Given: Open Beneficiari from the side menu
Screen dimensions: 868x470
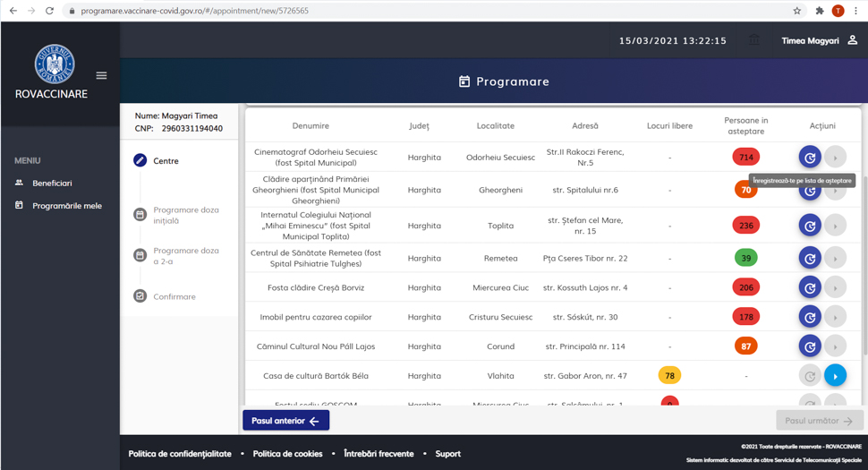Looking at the screenshot, I should 52,183.
